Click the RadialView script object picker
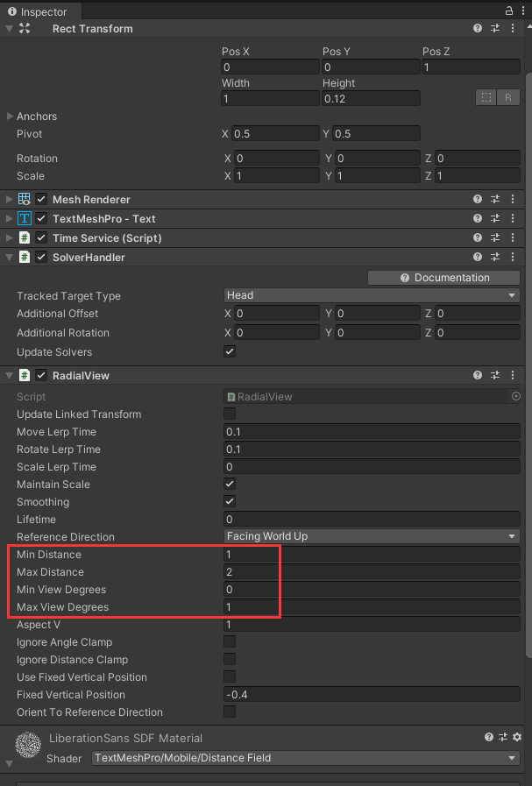Image resolution: width=532 pixels, height=786 pixels. click(515, 397)
